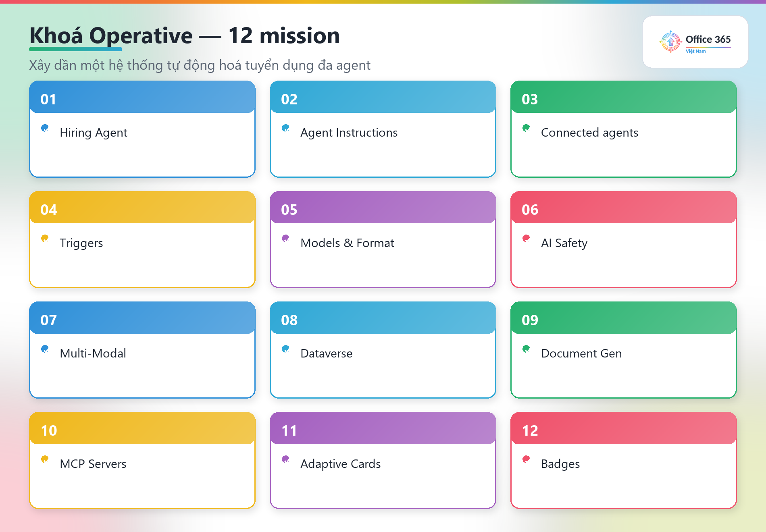Open the Multi-Modal mission text

(93, 353)
